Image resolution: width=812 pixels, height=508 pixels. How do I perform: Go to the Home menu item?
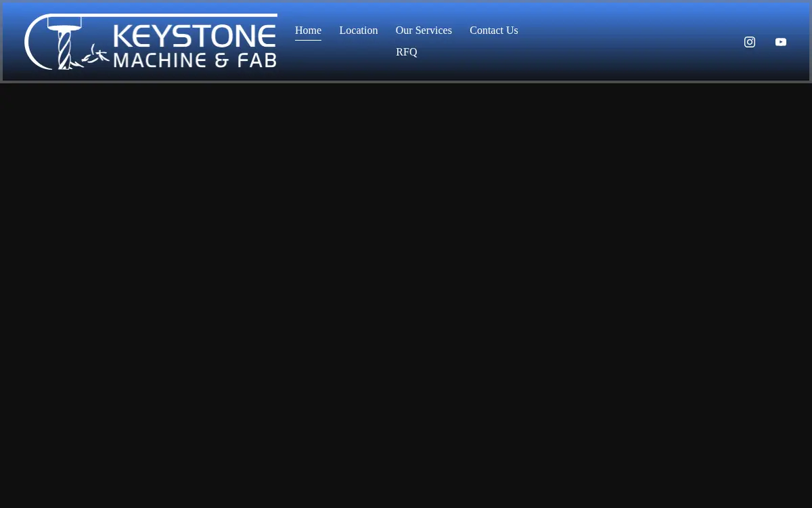pyautogui.click(x=308, y=30)
